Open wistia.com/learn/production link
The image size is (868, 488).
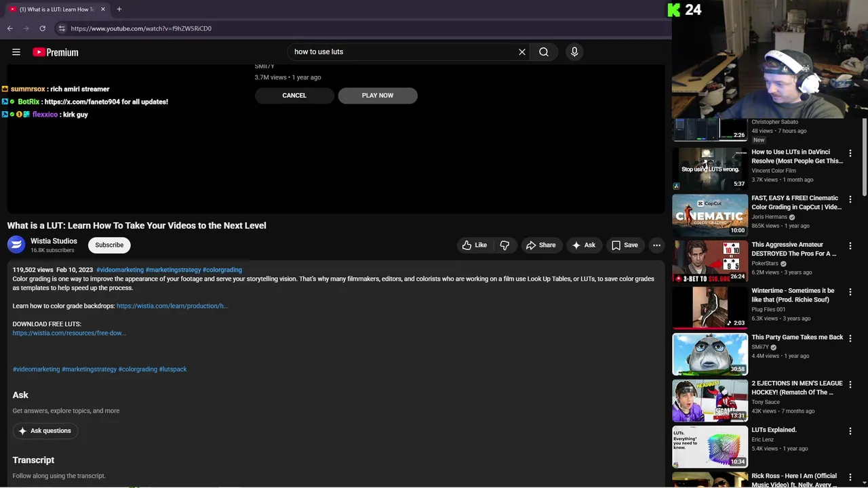click(x=172, y=306)
